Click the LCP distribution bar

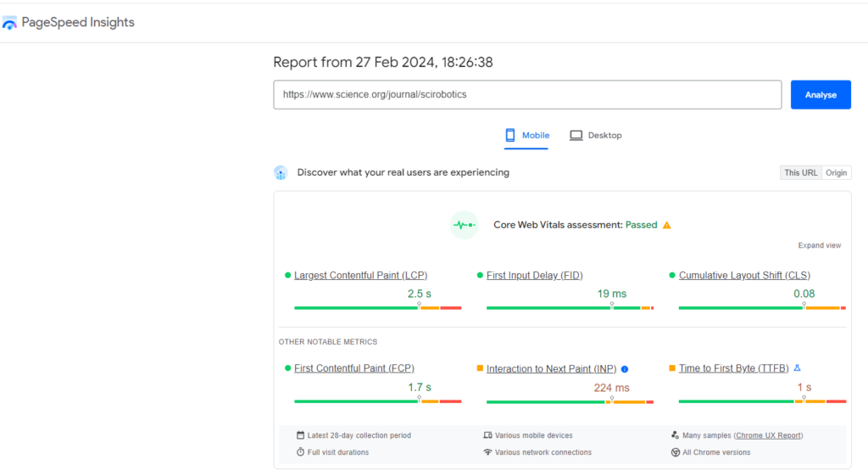pos(377,307)
